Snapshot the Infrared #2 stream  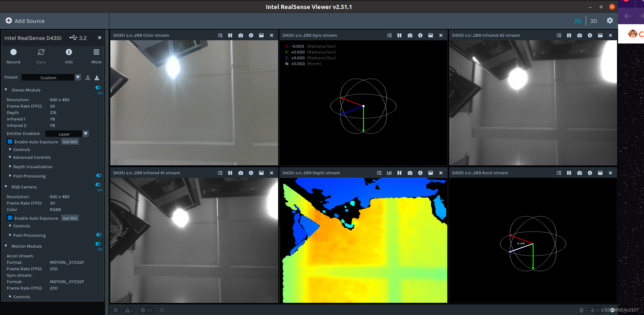(579, 35)
